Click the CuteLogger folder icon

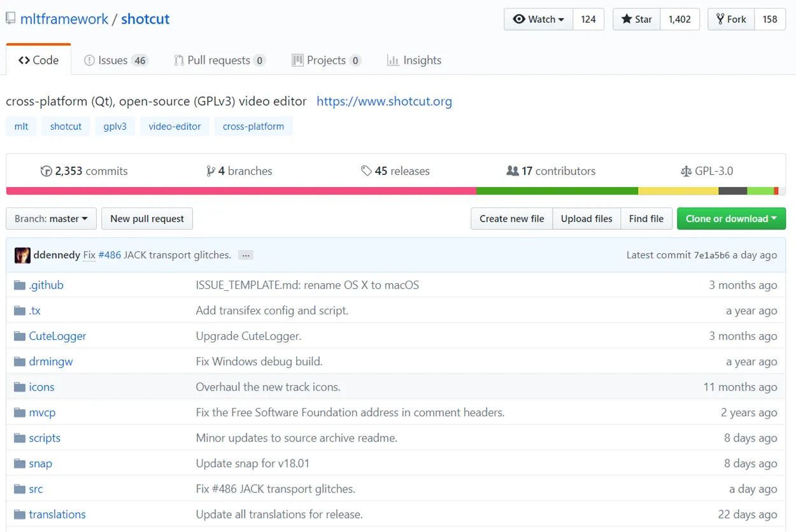click(19, 336)
